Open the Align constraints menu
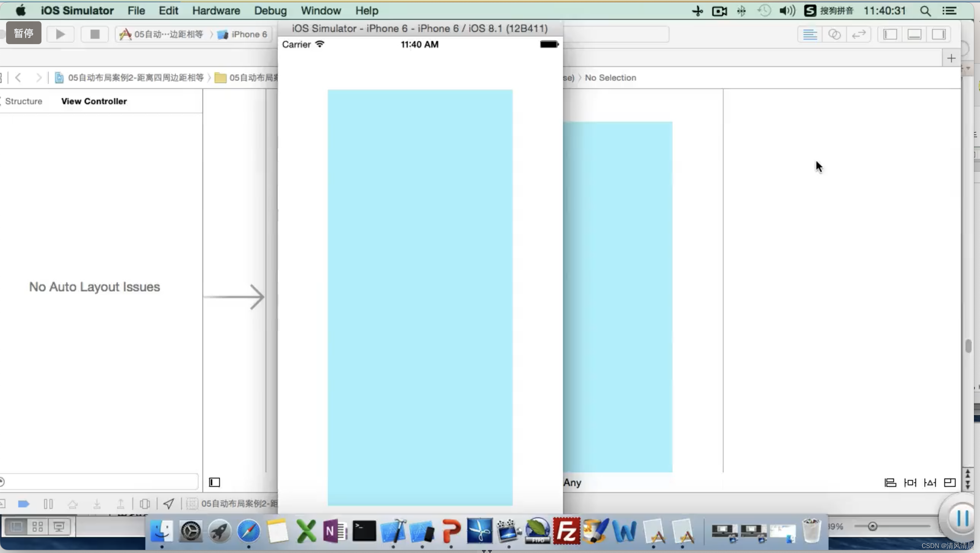 click(890, 483)
